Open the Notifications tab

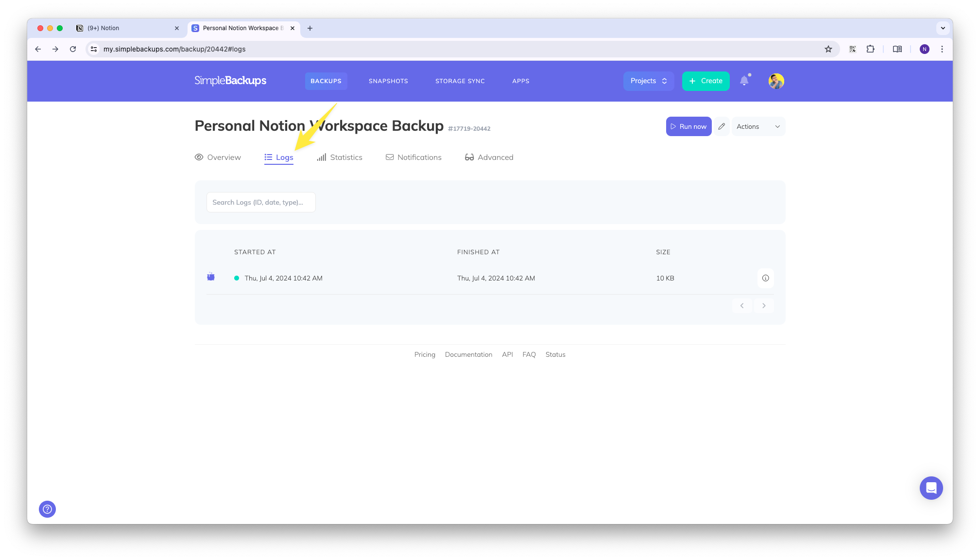click(x=419, y=157)
